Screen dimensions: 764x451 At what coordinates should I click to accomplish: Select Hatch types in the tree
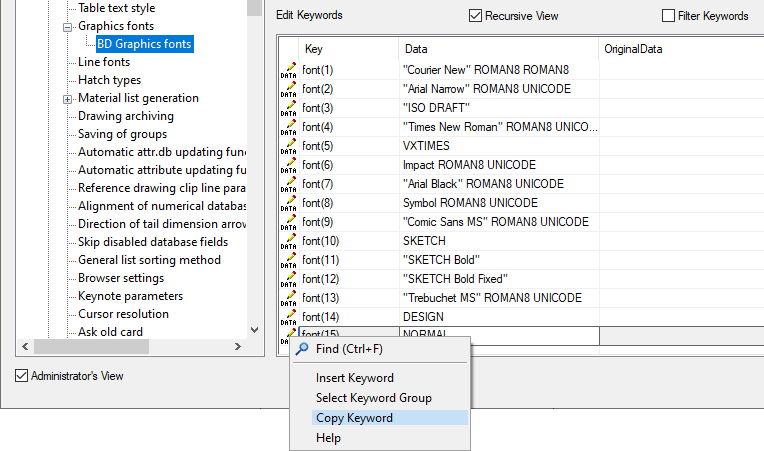[109, 80]
